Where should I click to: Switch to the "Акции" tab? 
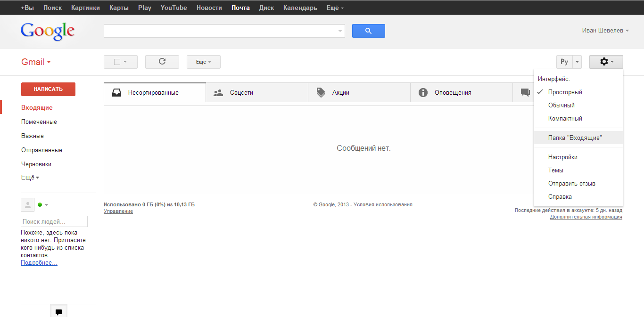click(359, 92)
